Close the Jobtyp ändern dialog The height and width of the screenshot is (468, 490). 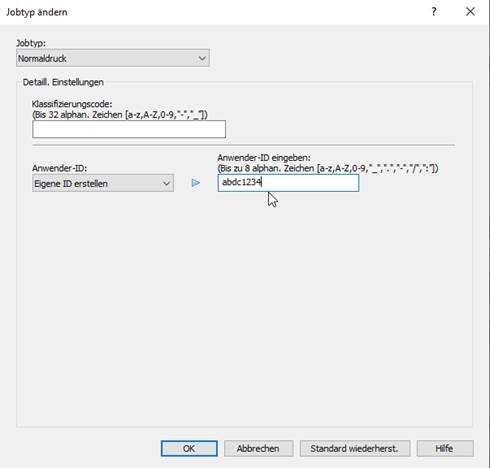[x=470, y=12]
